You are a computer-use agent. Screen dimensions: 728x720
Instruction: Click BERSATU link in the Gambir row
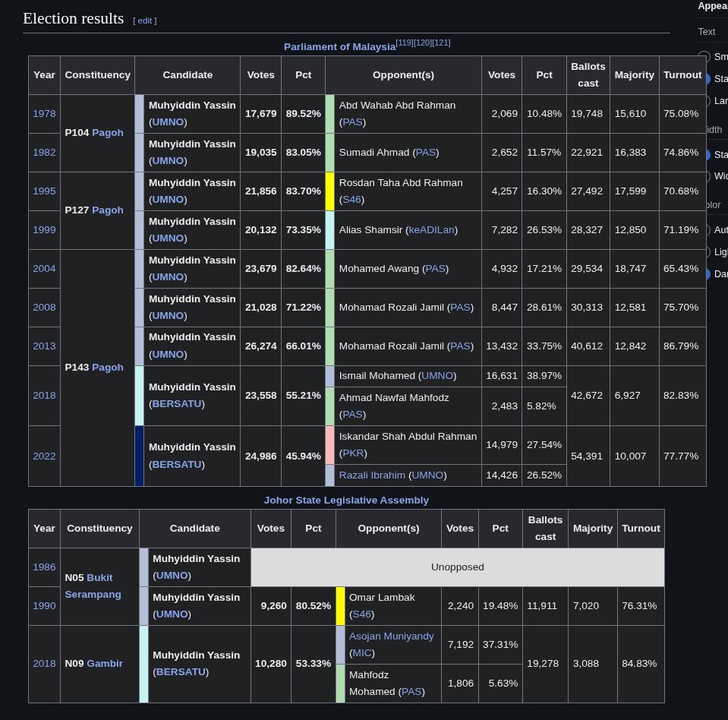(181, 672)
